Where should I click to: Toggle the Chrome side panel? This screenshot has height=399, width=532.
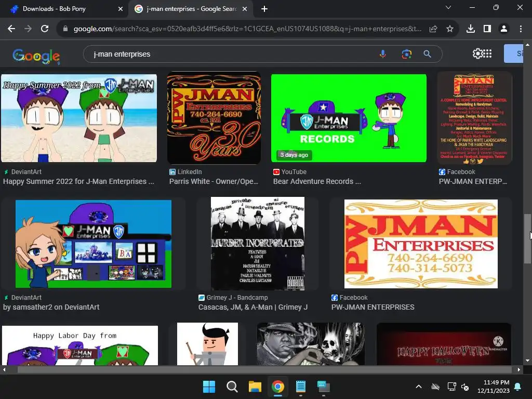487,29
